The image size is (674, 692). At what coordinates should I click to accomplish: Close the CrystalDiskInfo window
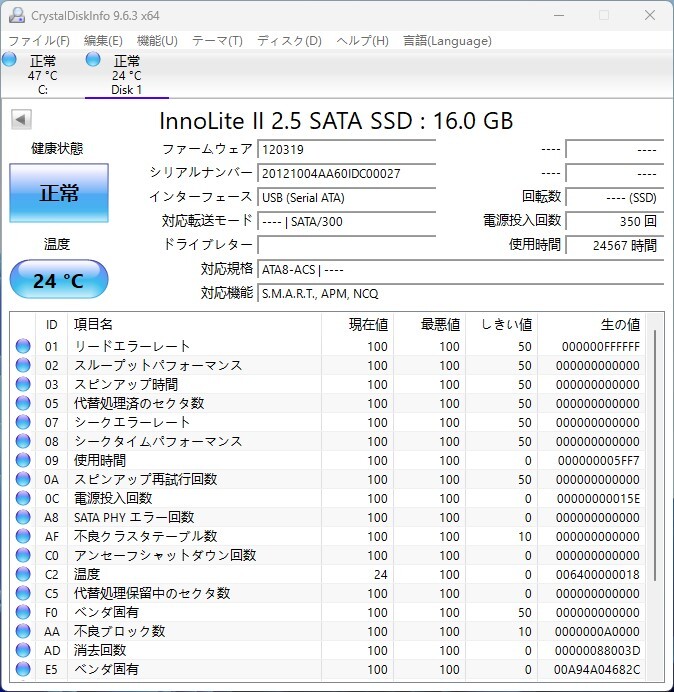coord(650,15)
